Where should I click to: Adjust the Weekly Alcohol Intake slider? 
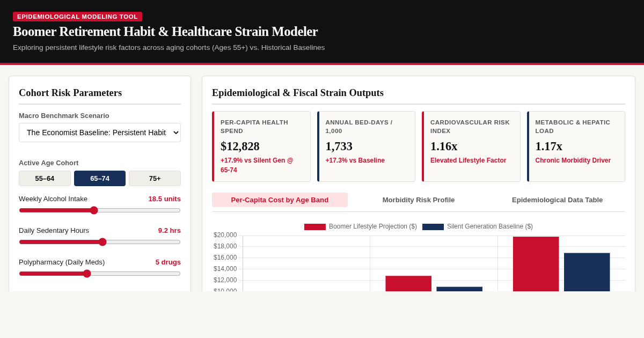(x=100, y=210)
